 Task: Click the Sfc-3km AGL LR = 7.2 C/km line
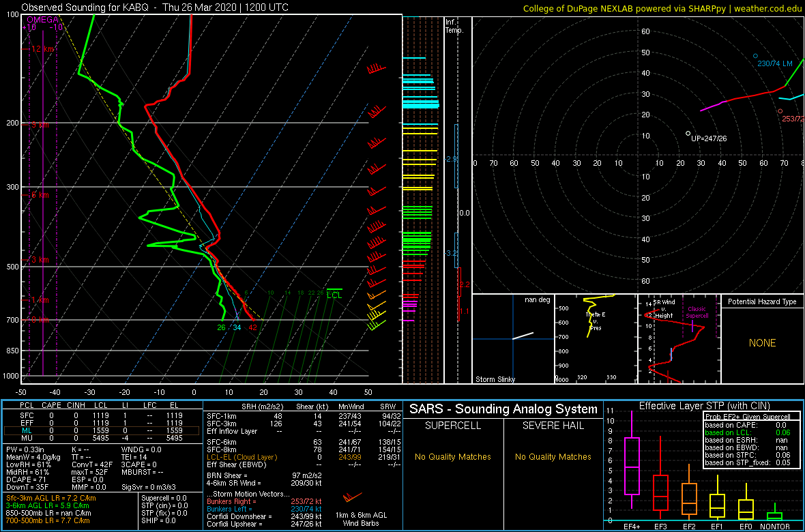click(x=50, y=499)
